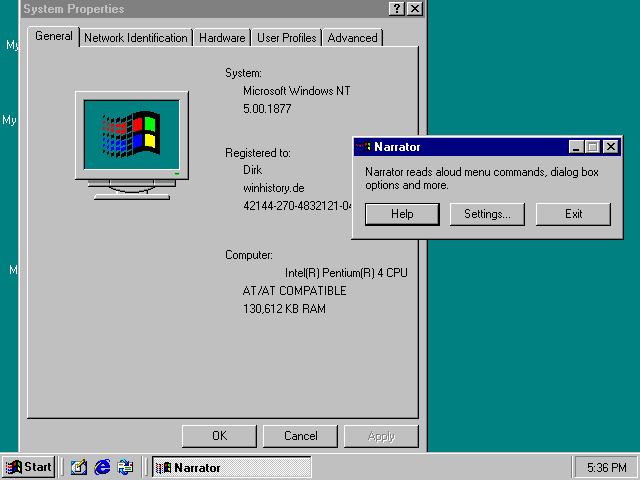640x480 pixels.
Task: Exit the Narrator application
Action: (x=573, y=214)
